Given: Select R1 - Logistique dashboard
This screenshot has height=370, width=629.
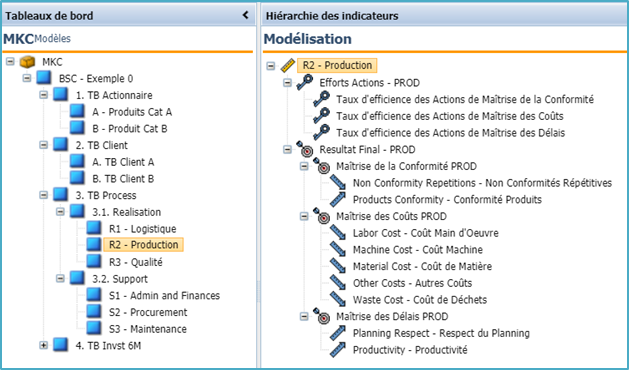Looking at the screenshot, I should [142, 229].
